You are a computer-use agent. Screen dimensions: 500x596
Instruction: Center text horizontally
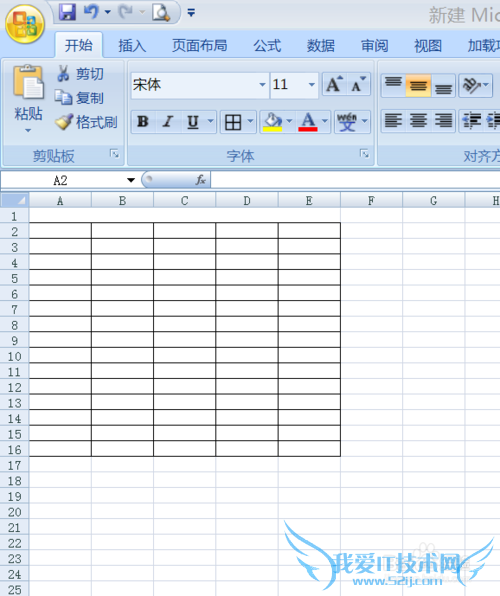418,122
